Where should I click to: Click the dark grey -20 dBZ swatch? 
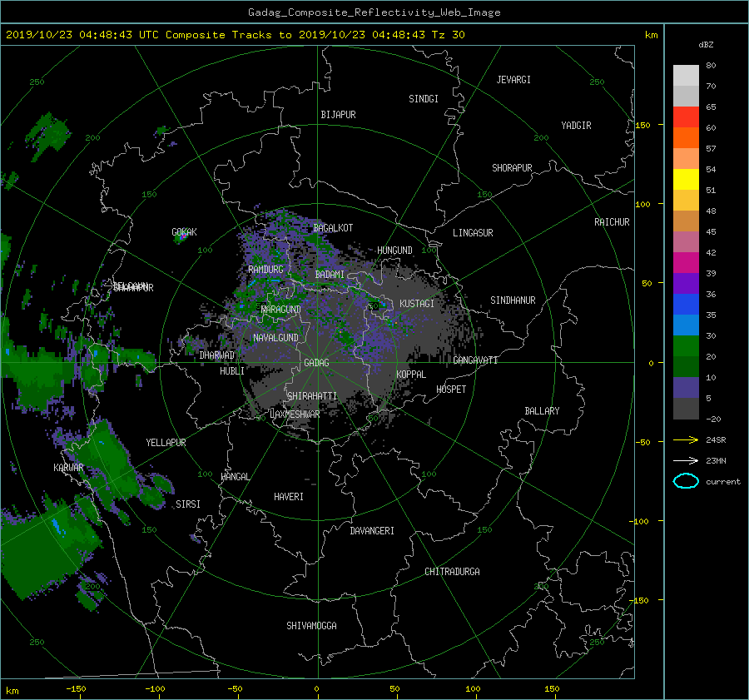[686, 409]
